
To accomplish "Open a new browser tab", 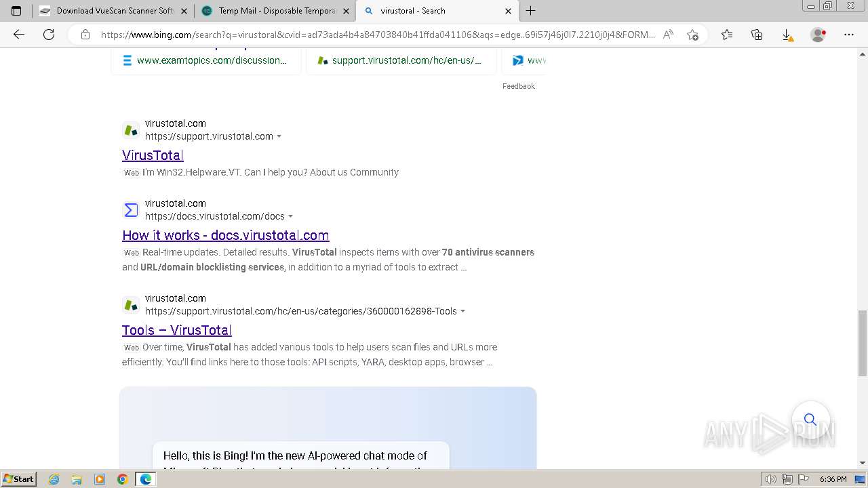I will click(531, 11).
